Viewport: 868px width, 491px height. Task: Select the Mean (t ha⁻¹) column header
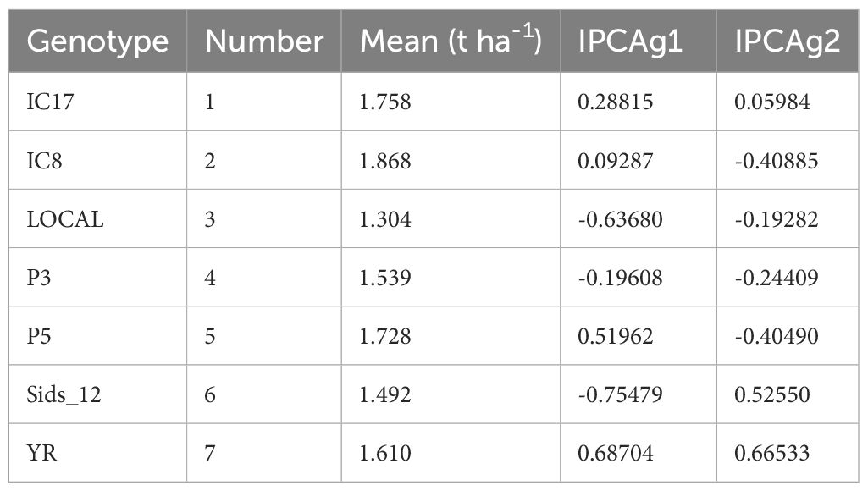450,41
